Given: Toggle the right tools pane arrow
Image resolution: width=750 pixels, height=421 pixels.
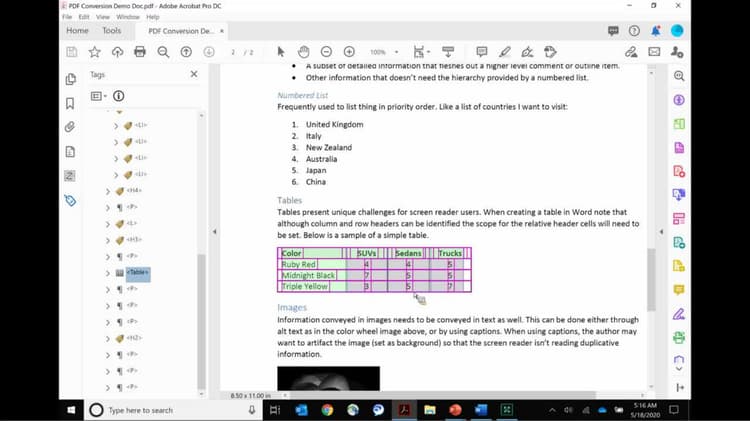Looking at the screenshot, I should 661,232.
